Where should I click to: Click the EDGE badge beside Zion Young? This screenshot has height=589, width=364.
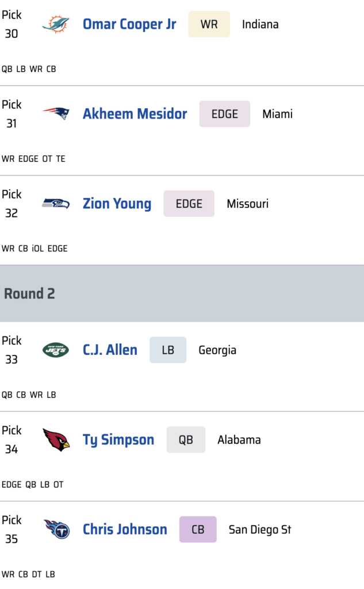189,204
